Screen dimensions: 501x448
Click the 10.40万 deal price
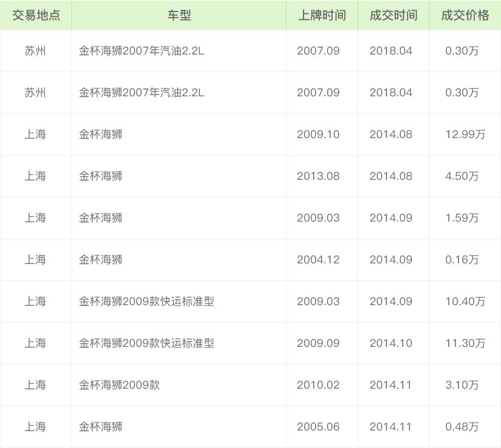click(465, 301)
